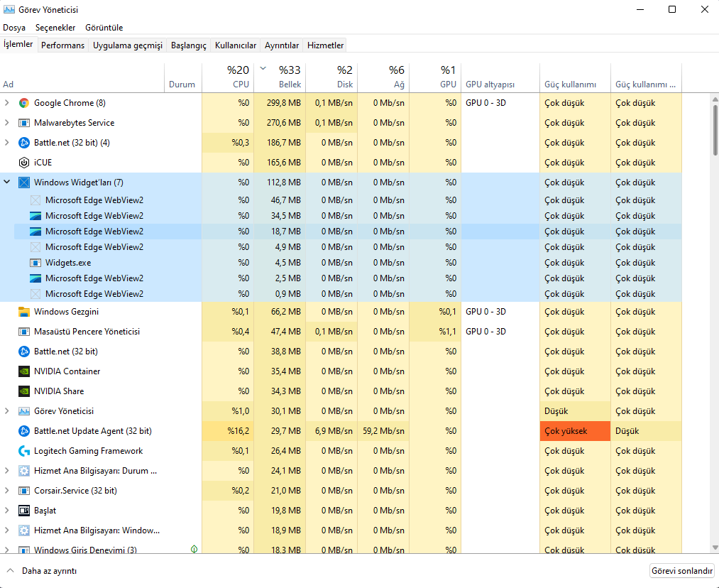Sort by the Disk column header

(x=331, y=77)
